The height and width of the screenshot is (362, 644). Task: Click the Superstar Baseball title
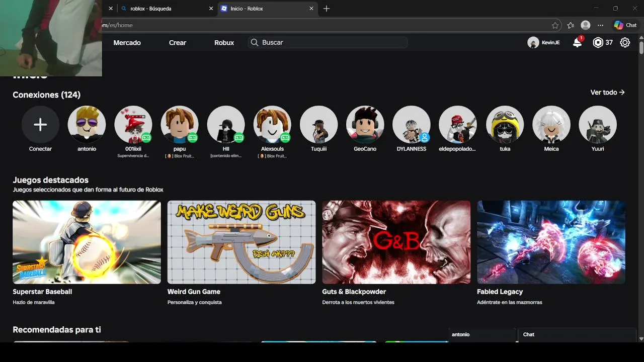coord(42,292)
